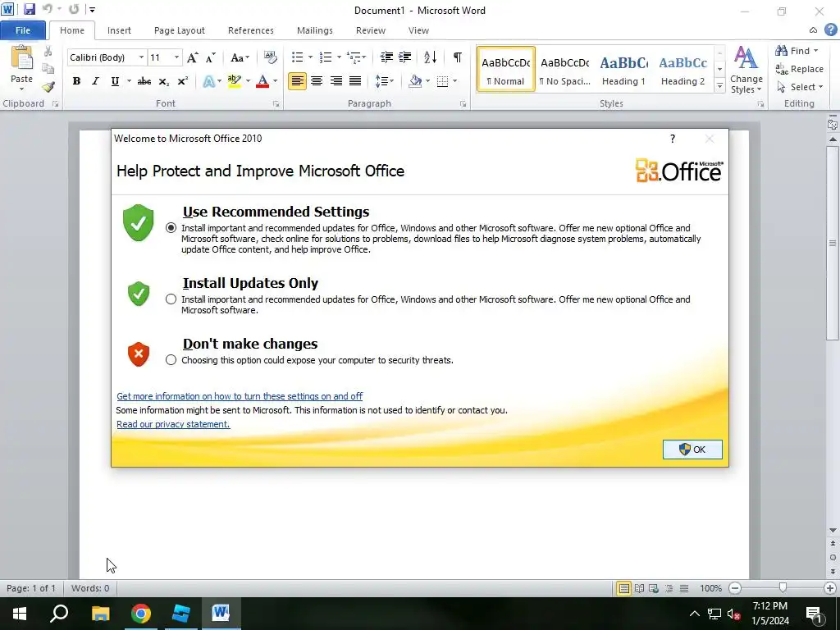Switch to Print Layout view
The height and width of the screenshot is (630, 840).
[623, 588]
